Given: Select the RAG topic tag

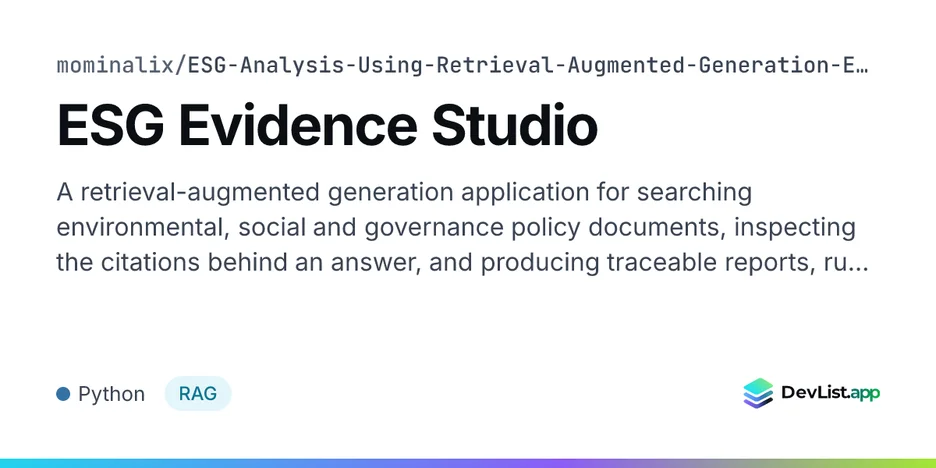Looking at the screenshot, I should pyautogui.click(x=198, y=394).
